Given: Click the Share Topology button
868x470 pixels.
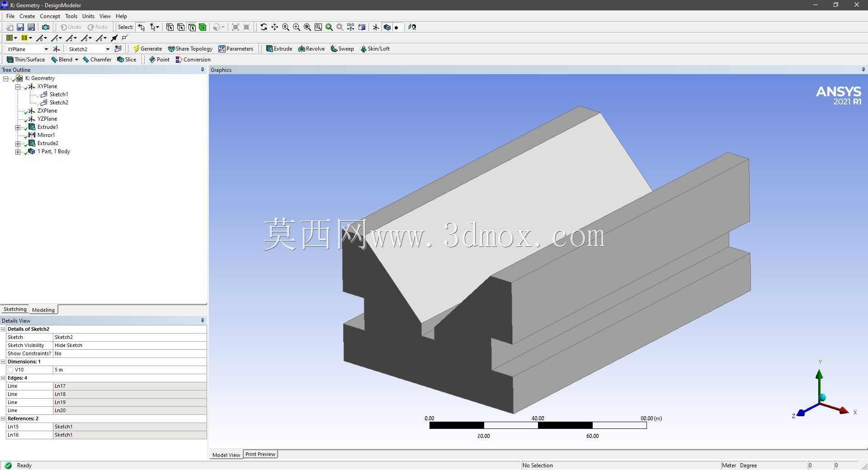Looking at the screenshot, I should point(190,49).
